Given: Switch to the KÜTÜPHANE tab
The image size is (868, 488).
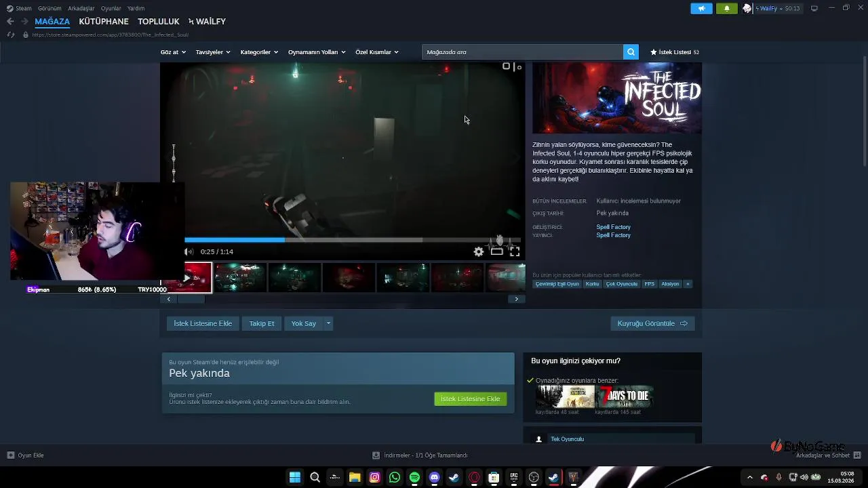Looking at the screenshot, I should coord(104,22).
